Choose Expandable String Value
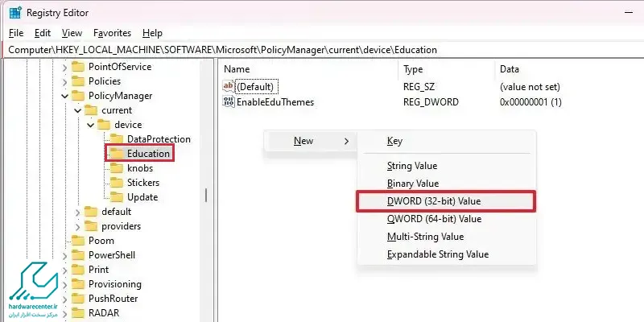 tap(447, 254)
